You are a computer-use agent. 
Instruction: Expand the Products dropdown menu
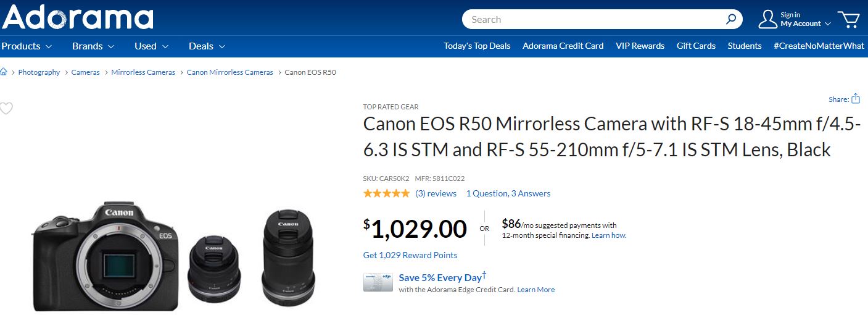[27, 46]
